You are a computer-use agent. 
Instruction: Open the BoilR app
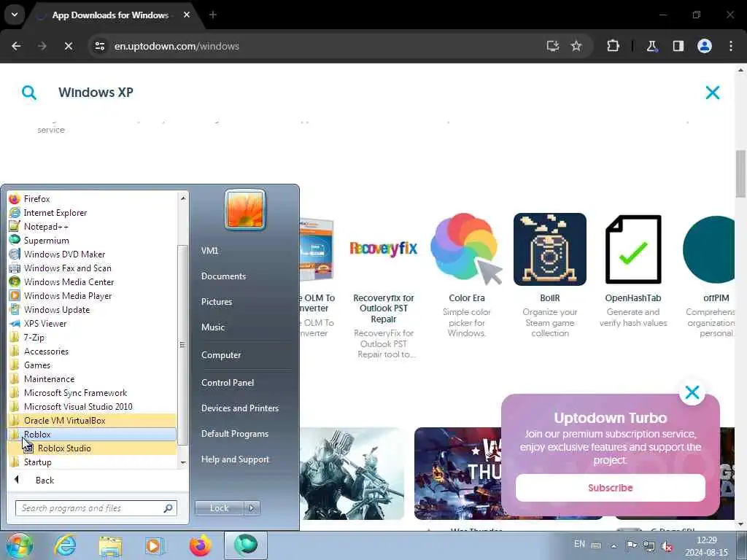click(x=550, y=276)
